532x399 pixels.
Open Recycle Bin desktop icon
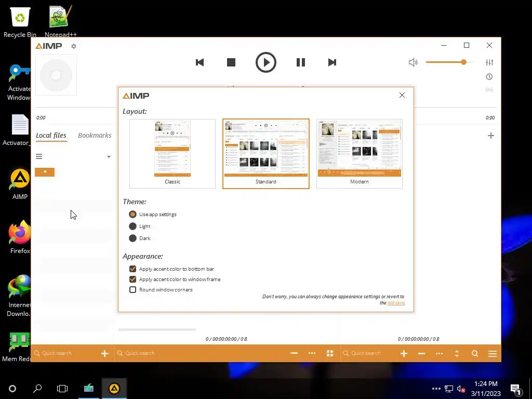pos(20,22)
